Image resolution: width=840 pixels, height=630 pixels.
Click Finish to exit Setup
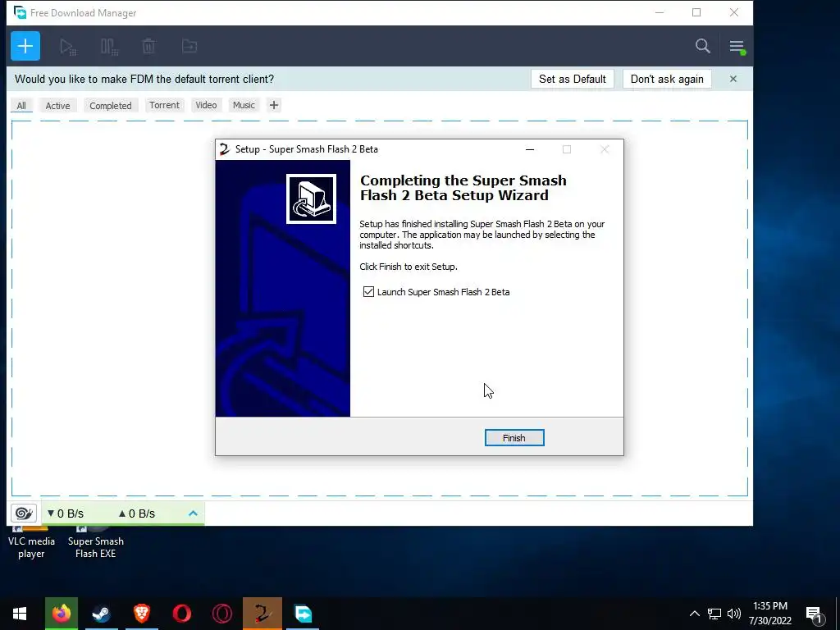point(514,438)
